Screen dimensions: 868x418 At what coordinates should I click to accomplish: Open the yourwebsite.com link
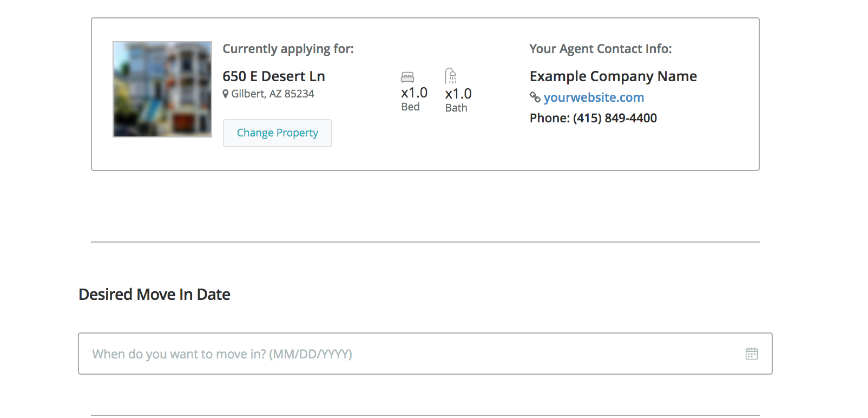[594, 97]
